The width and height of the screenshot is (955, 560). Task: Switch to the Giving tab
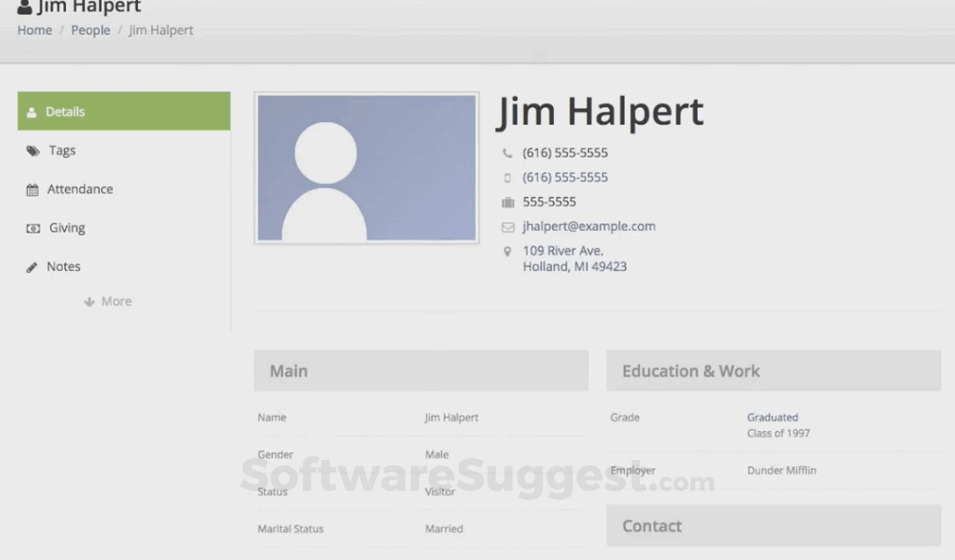69,227
